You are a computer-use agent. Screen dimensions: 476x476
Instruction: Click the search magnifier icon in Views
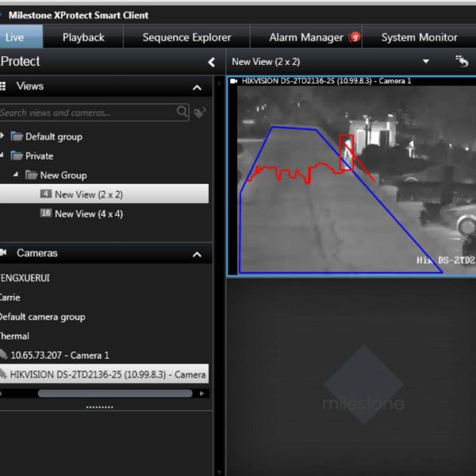click(x=183, y=112)
